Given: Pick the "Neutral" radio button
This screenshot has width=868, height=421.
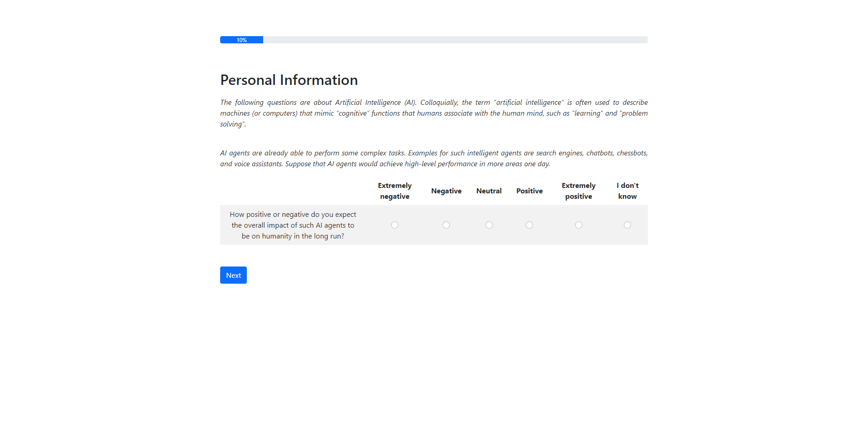Looking at the screenshot, I should pos(489,225).
